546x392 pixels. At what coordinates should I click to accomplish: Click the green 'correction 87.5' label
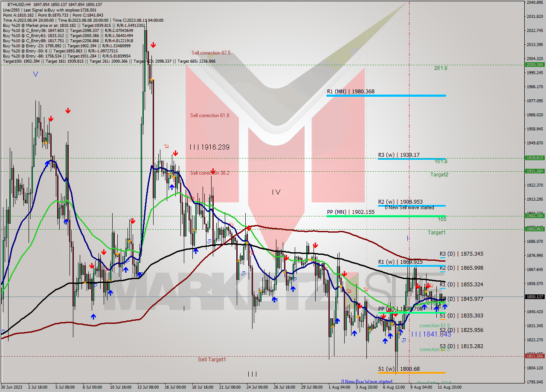434,349
